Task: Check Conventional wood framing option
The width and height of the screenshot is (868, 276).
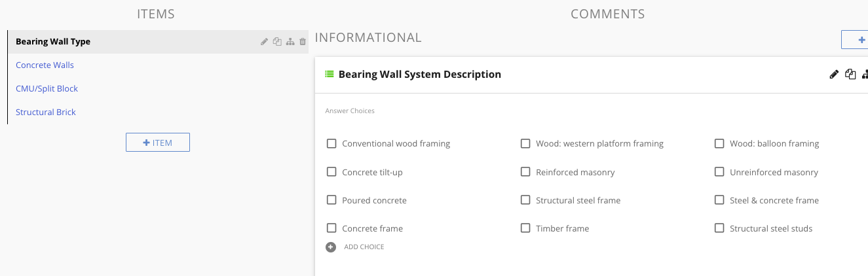Action: [x=331, y=143]
